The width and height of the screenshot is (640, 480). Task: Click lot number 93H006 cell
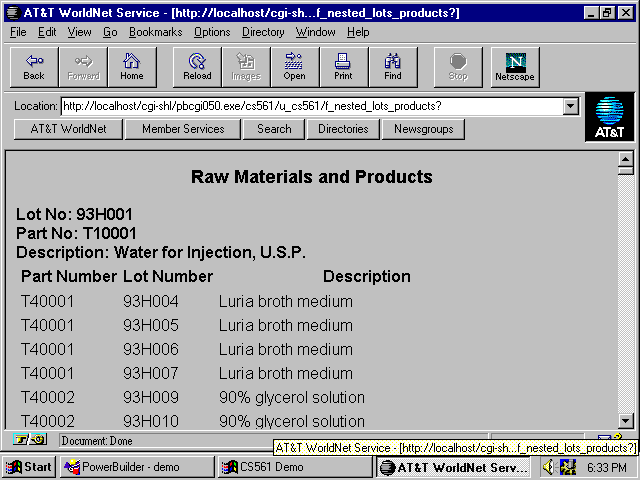(x=151, y=350)
